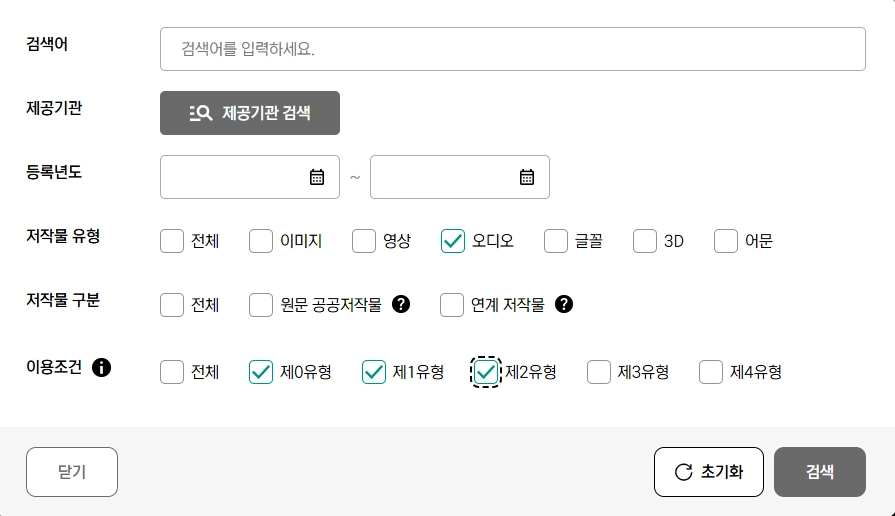
Task: Click the 제공기관 검색 button
Action: (x=250, y=113)
